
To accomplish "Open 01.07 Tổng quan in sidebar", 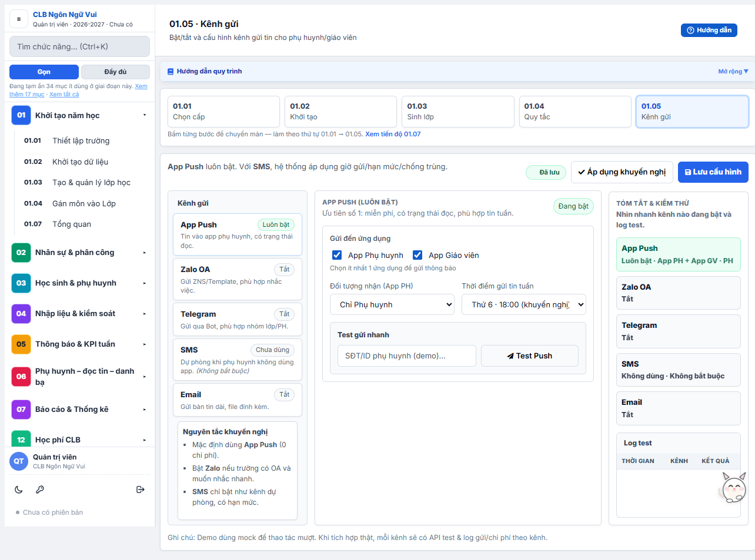I will (82, 224).
